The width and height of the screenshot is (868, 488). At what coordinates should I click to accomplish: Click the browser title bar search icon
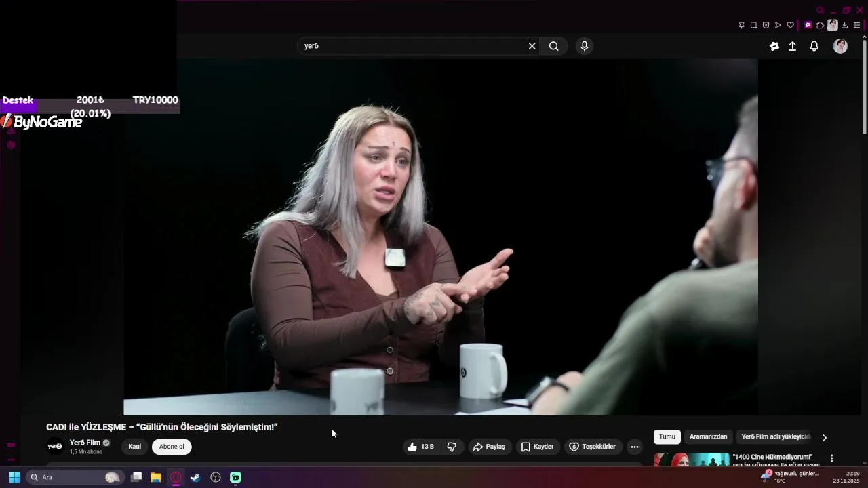(821, 10)
